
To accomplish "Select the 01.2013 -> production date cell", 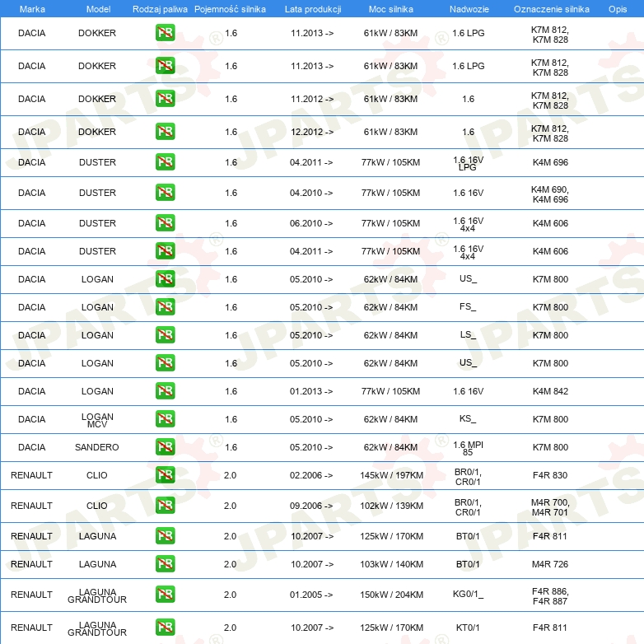I will (311, 391).
